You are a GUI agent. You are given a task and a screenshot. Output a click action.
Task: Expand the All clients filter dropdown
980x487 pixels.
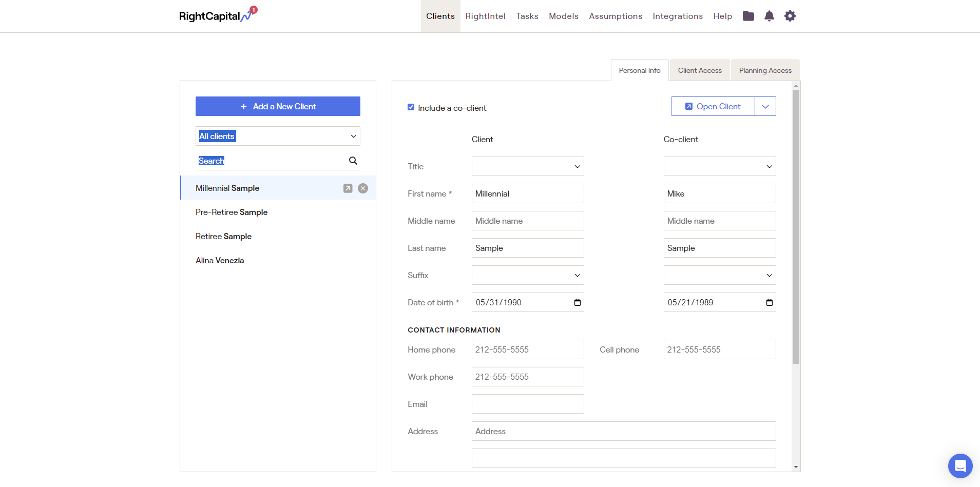tap(278, 136)
